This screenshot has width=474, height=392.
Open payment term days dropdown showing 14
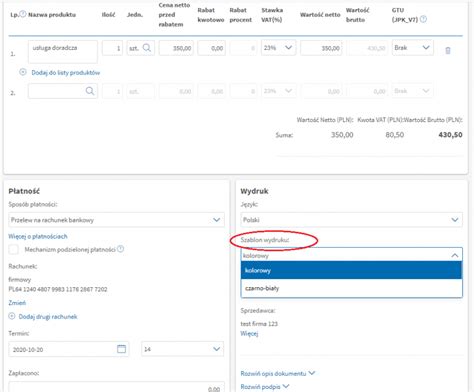coord(182,349)
